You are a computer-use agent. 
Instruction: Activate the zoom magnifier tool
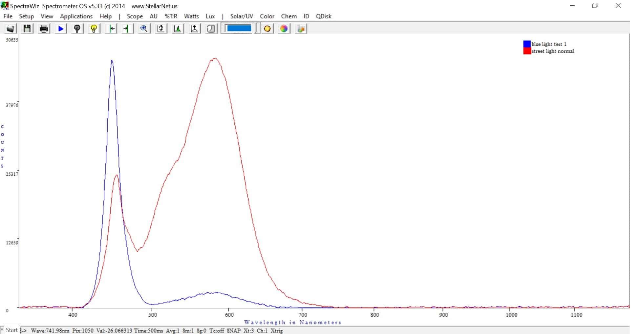click(144, 29)
